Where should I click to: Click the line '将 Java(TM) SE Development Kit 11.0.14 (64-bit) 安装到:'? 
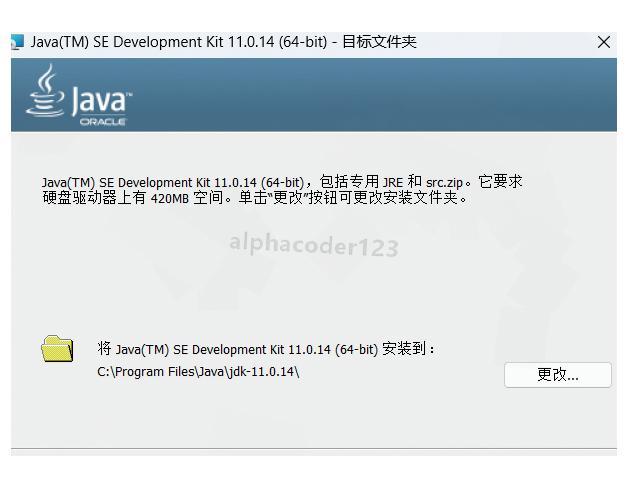tap(266, 349)
